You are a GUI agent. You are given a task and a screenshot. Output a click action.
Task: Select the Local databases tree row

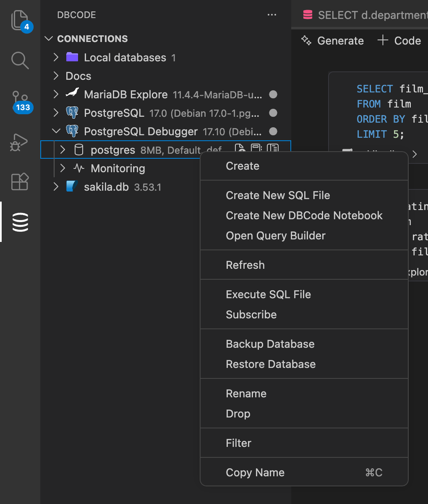point(166,57)
